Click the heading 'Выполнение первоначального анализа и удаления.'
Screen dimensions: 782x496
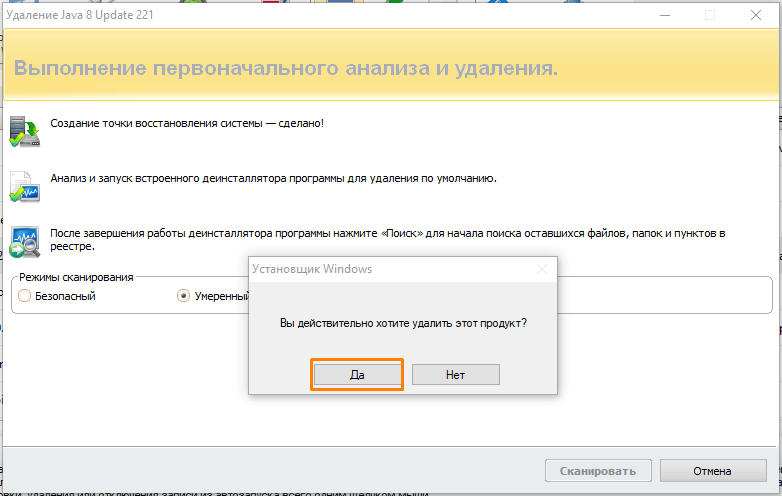(x=286, y=68)
